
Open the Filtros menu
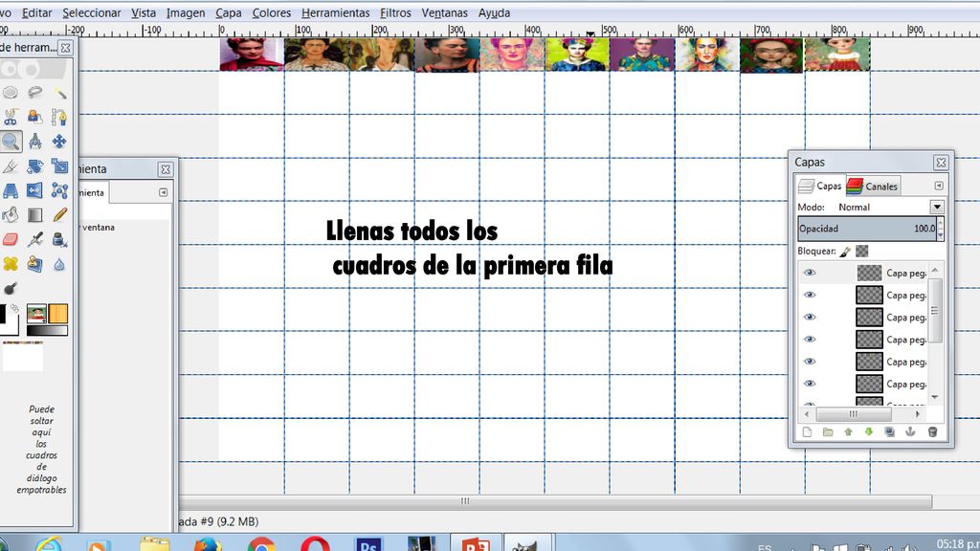pyautogui.click(x=395, y=12)
